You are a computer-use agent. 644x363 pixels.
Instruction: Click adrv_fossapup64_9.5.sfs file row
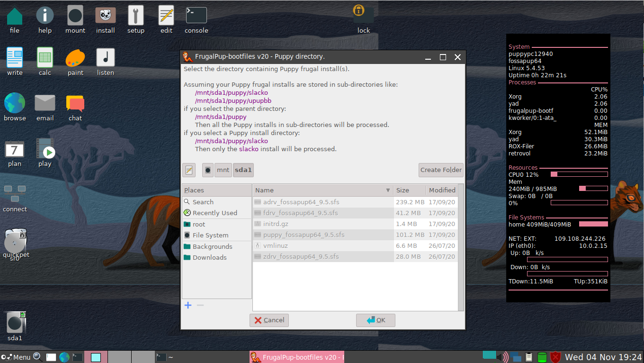click(355, 202)
